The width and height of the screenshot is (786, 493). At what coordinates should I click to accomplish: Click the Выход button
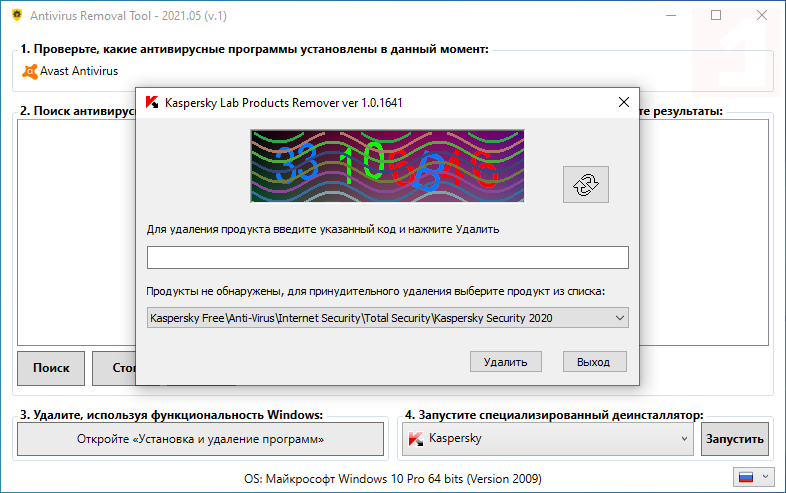coord(594,361)
